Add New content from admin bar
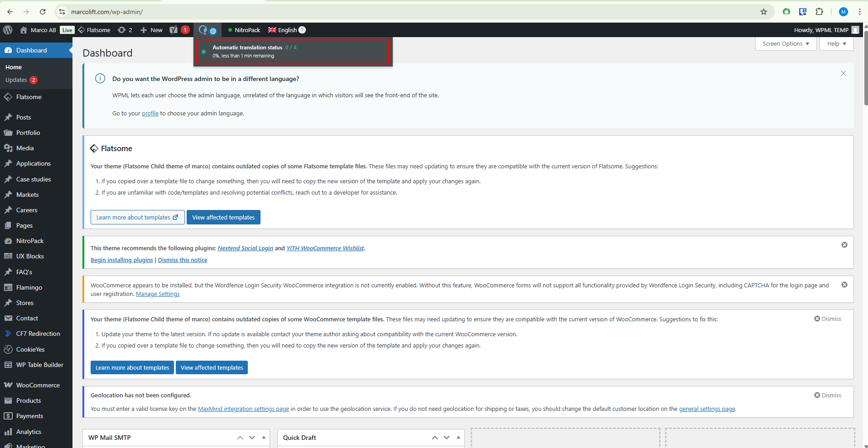The image size is (868, 448). (151, 30)
